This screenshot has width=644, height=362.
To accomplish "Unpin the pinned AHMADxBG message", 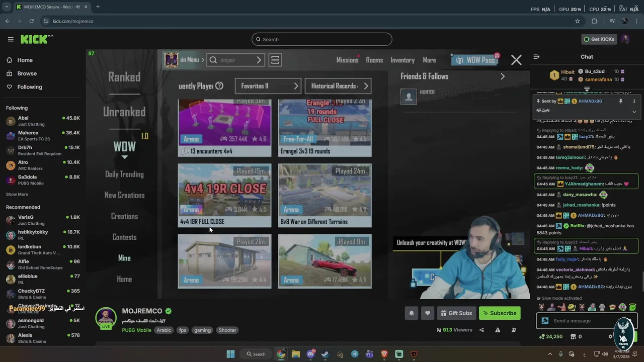I will point(621,101).
